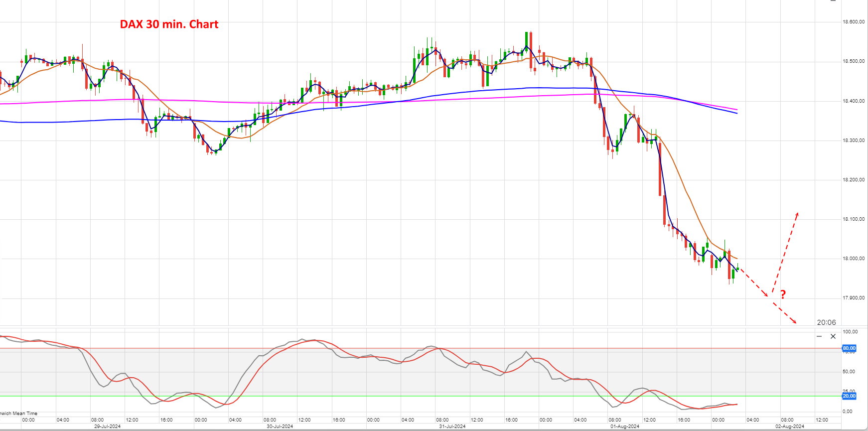Click the 18.000,00 price axis label
Viewport: 868px width, 431px height.
tap(854, 259)
